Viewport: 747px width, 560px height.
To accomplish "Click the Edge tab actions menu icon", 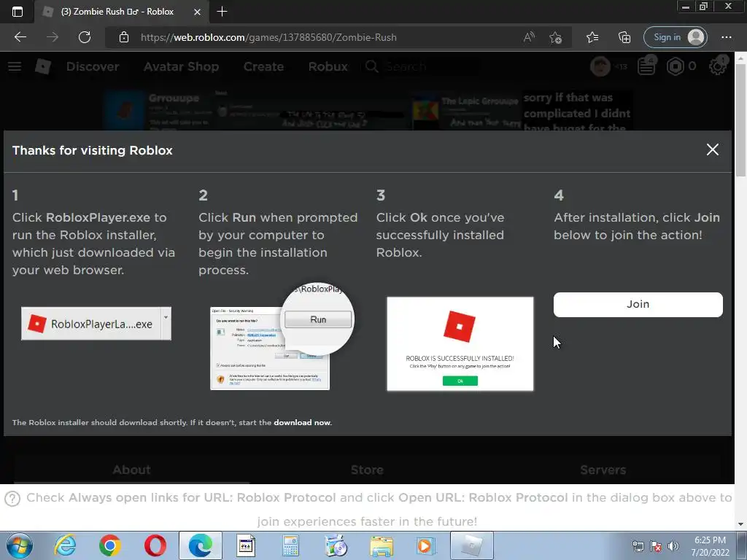I will (18, 12).
